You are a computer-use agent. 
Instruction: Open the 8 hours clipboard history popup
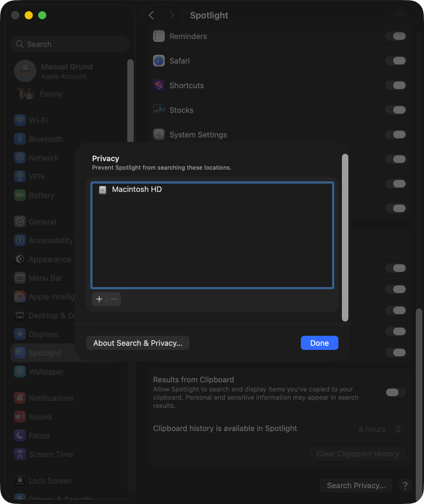click(x=381, y=429)
